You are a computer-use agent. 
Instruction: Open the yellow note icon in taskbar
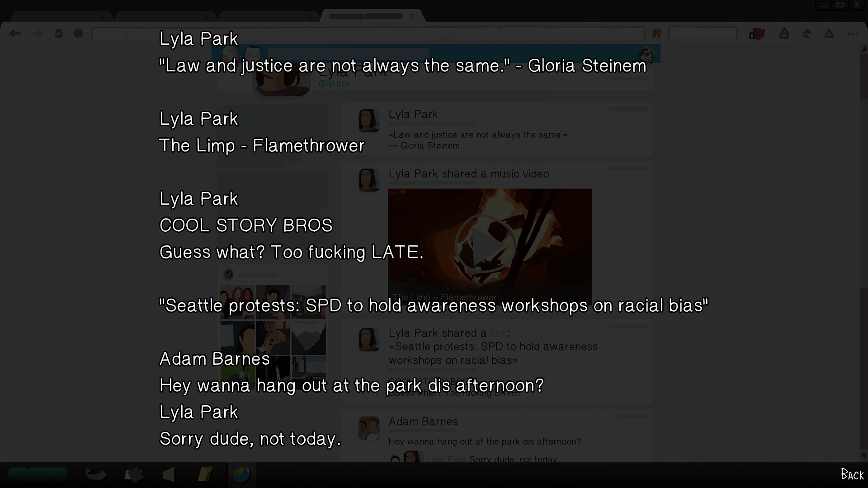point(205,474)
